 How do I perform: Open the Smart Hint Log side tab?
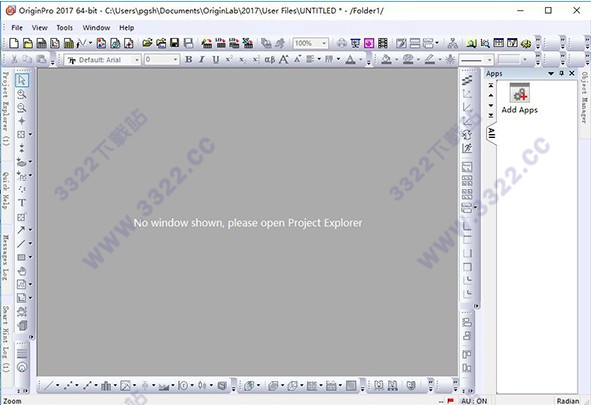pyautogui.click(x=6, y=338)
